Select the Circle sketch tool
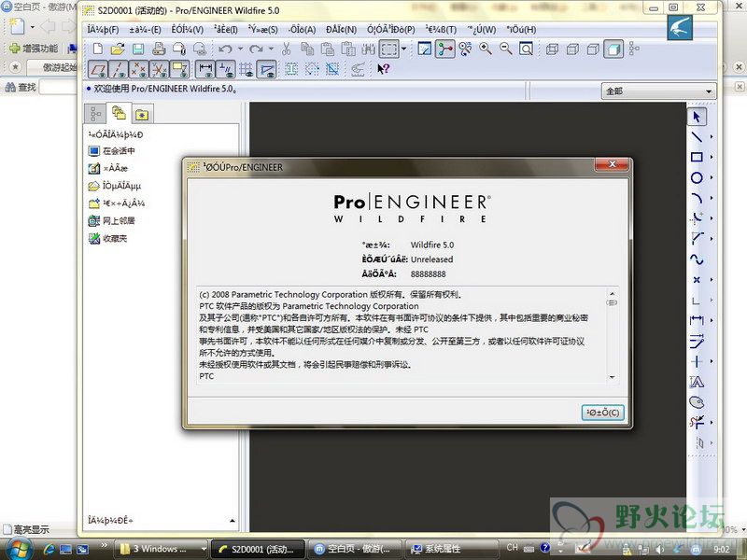The image size is (747, 560). [697, 177]
